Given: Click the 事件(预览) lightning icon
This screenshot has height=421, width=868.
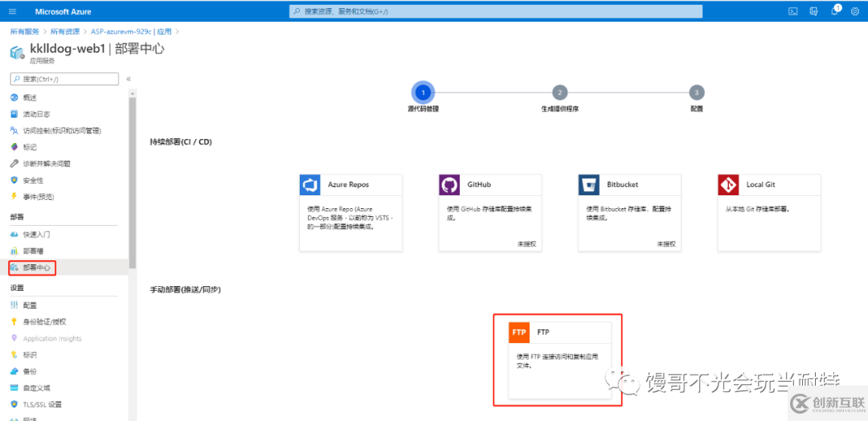Looking at the screenshot, I should coord(14,196).
